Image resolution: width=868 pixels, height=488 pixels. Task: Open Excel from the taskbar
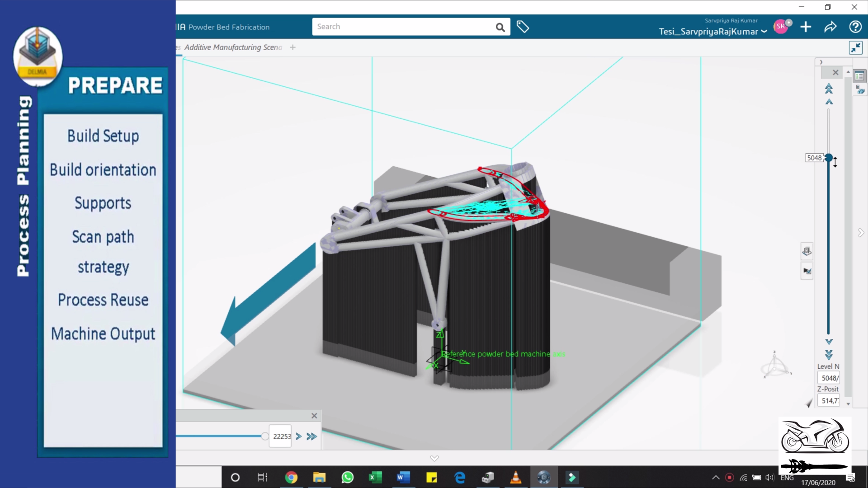click(375, 478)
